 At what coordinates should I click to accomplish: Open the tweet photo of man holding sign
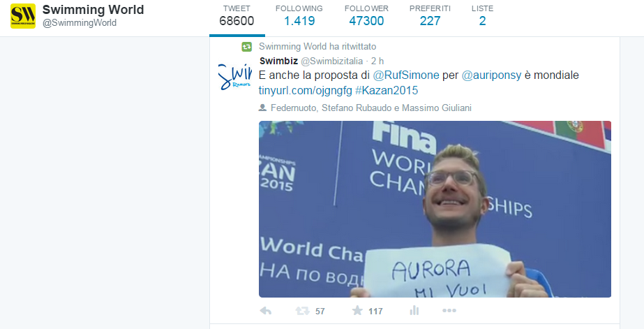tap(435, 209)
